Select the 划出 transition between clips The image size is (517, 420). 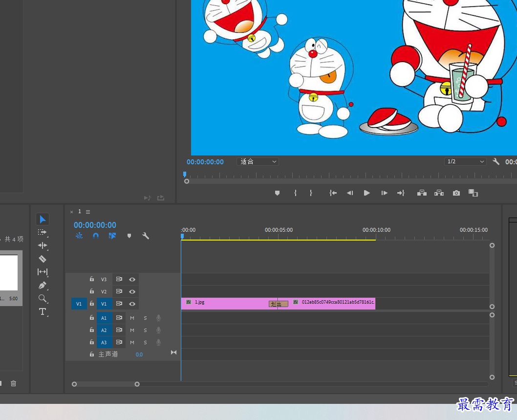pos(278,304)
